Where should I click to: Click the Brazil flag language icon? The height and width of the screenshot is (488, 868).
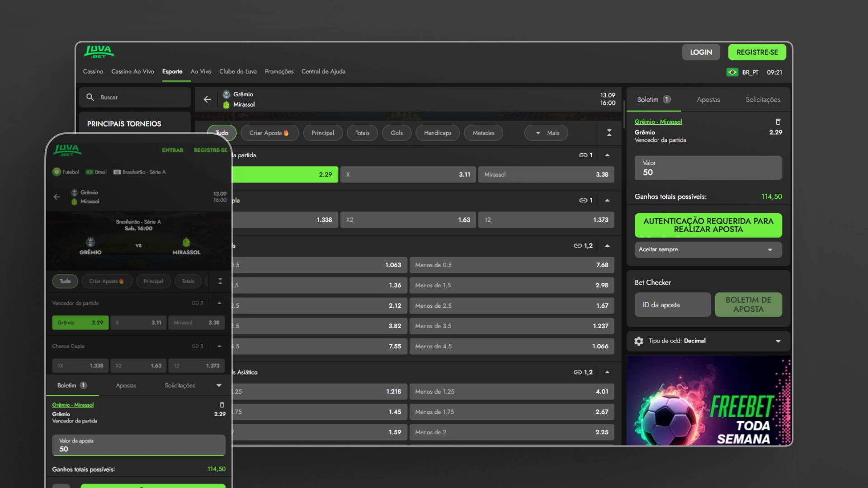pyautogui.click(x=732, y=72)
